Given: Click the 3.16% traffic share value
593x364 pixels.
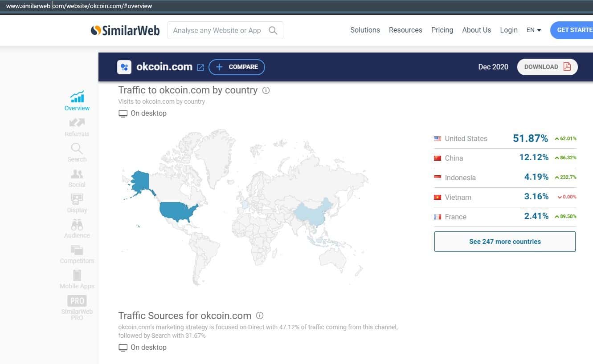Looking at the screenshot, I should click(536, 197).
